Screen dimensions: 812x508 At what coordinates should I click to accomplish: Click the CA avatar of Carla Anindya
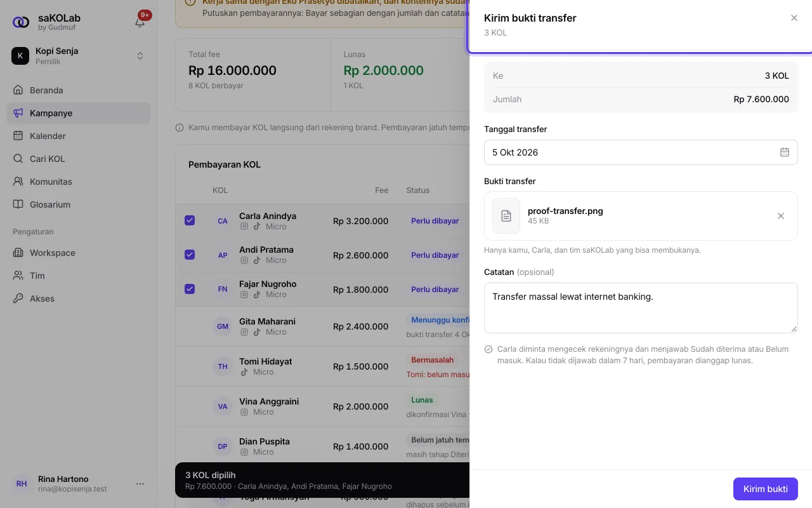click(x=223, y=221)
